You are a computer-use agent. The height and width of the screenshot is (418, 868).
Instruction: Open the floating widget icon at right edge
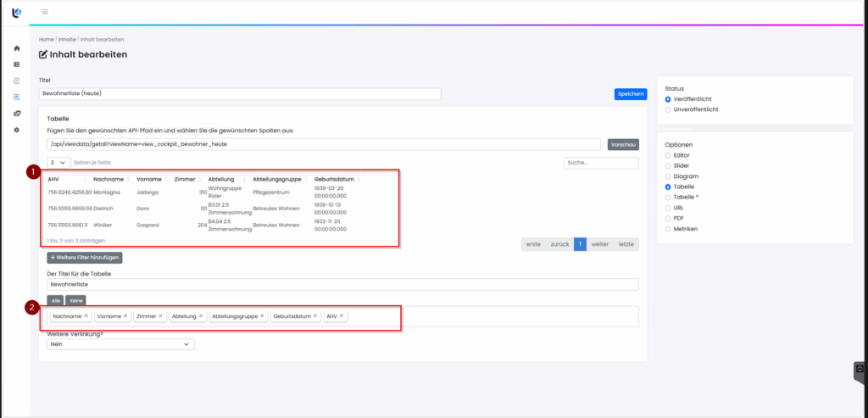(x=859, y=370)
